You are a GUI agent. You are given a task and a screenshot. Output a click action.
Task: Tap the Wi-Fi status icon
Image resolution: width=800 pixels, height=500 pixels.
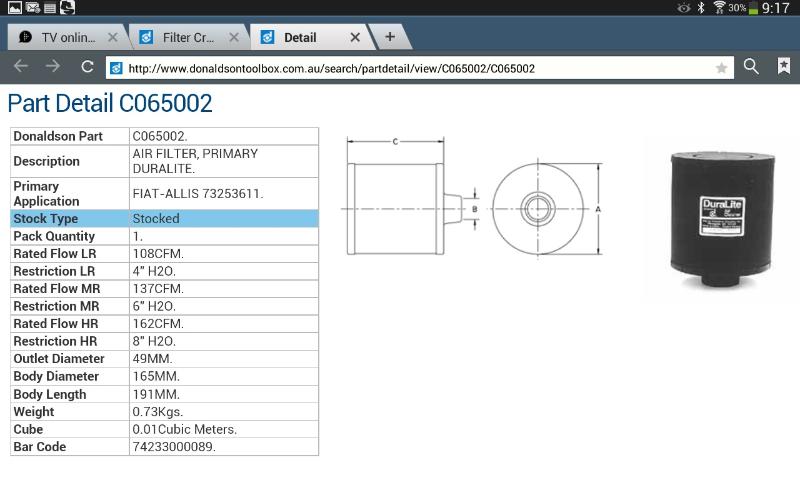click(x=719, y=7)
